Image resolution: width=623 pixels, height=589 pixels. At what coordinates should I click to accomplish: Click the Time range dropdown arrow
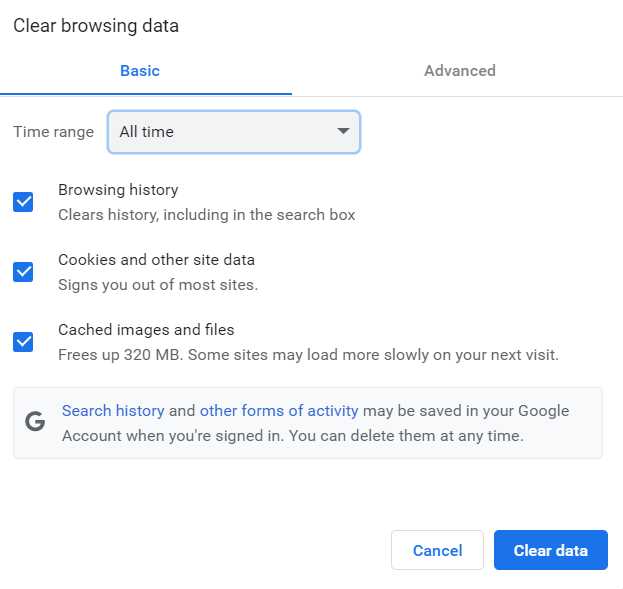(x=343, y=132)
